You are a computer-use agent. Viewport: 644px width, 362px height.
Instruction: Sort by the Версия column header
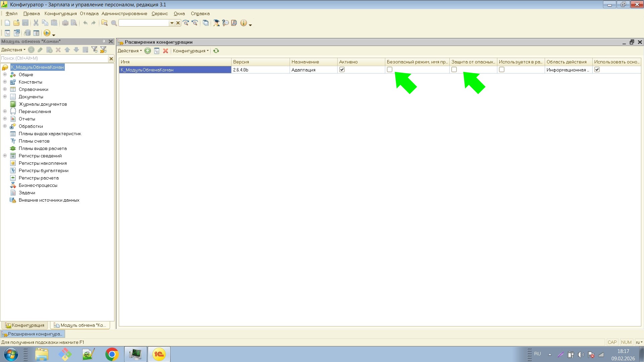click(260, 62)
